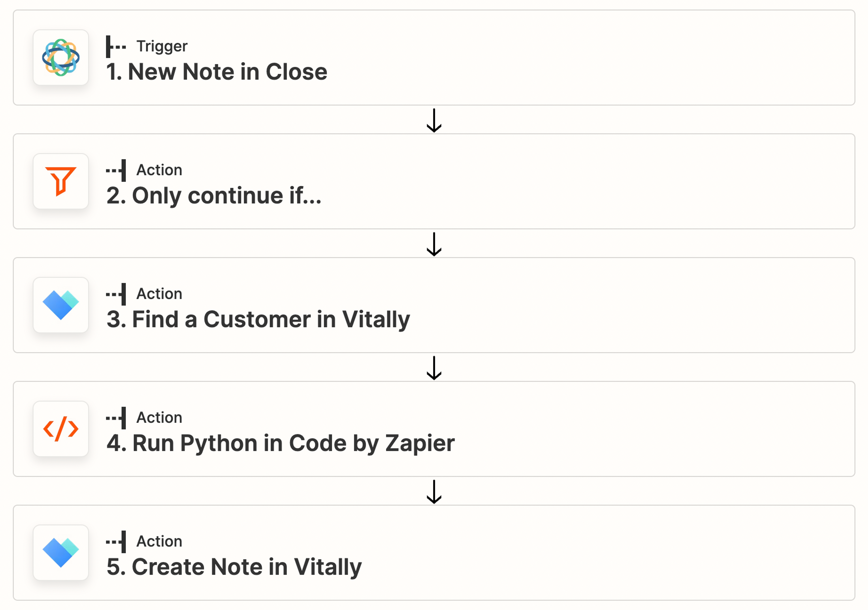Click the action marker icon in step 3

[x=116, y=294]
